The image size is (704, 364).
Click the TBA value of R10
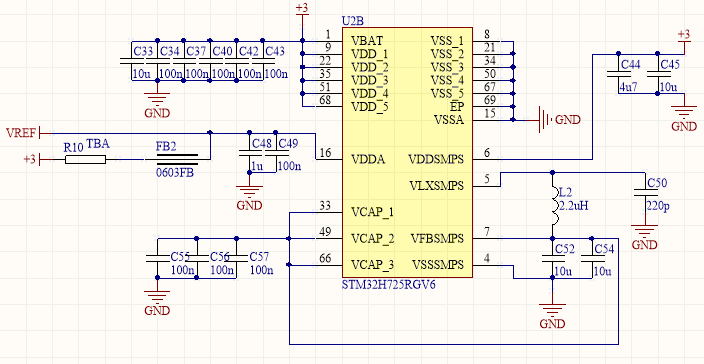point(98,144)
